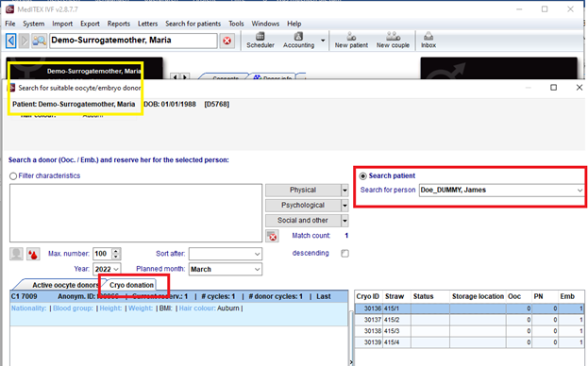Open the Search for person combo box
The image size is (588, 366).
[x=502, y=191]
